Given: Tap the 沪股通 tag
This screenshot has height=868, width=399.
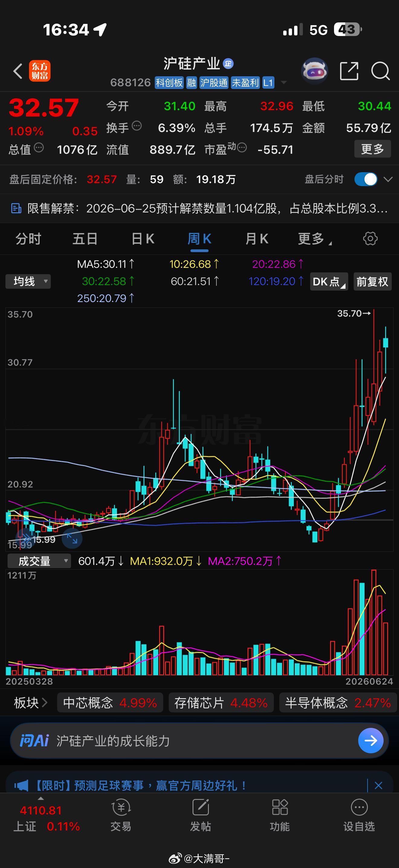Looking at the screenshot, I should coord(214,83).
